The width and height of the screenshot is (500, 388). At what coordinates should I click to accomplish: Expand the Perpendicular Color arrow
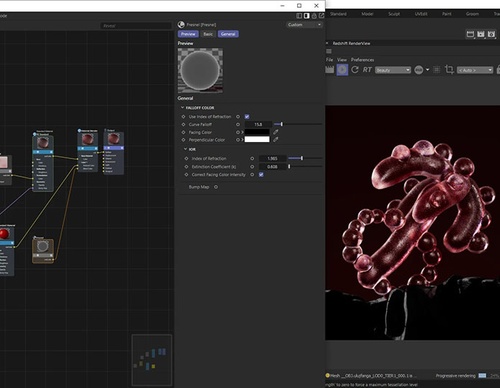pos(242,140)
